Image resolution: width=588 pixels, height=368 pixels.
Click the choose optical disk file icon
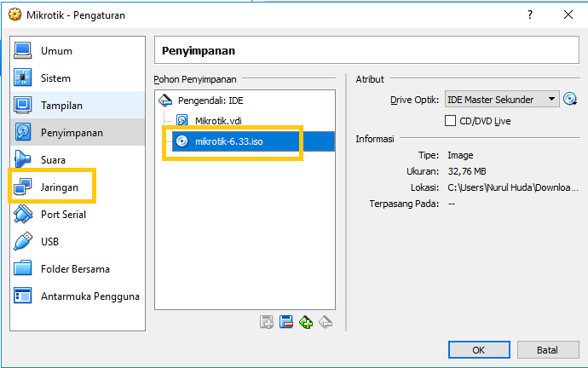pos(570,100)
